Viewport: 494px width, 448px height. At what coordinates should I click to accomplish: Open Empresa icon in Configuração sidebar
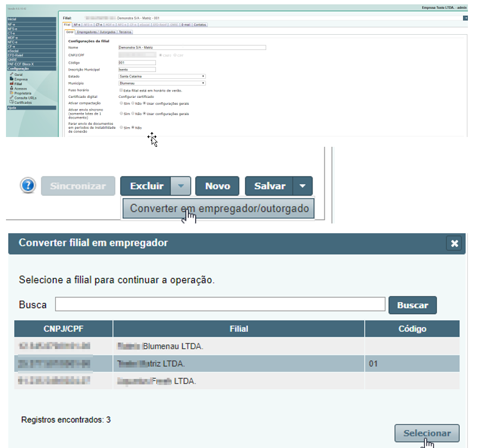(x=11, y=79)
